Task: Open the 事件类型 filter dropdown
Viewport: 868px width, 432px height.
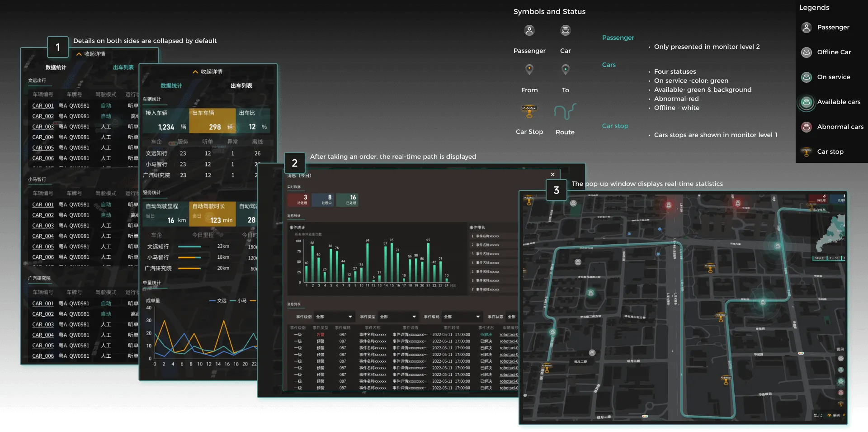Action: pyautogui.click(x=398, y=317)
